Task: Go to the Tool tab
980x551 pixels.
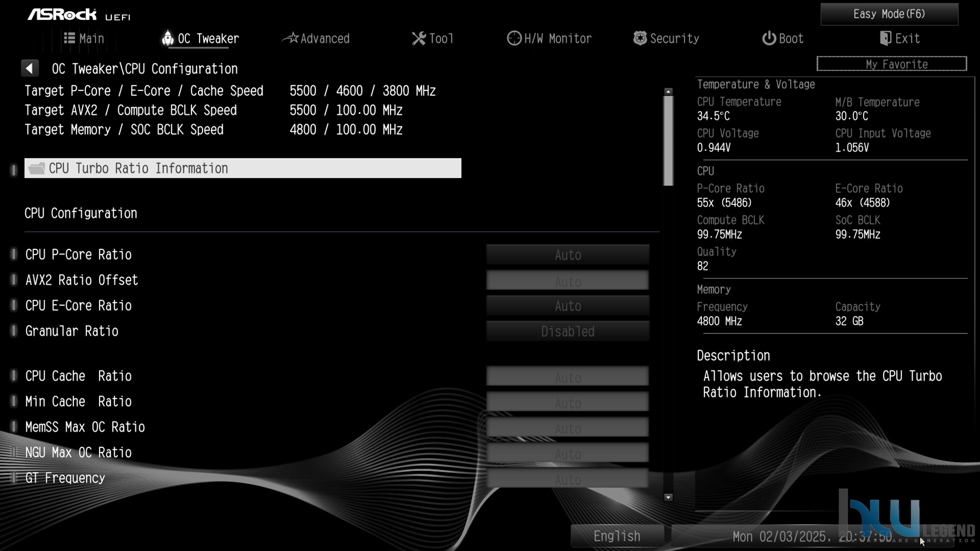Action: coord(433,38)
